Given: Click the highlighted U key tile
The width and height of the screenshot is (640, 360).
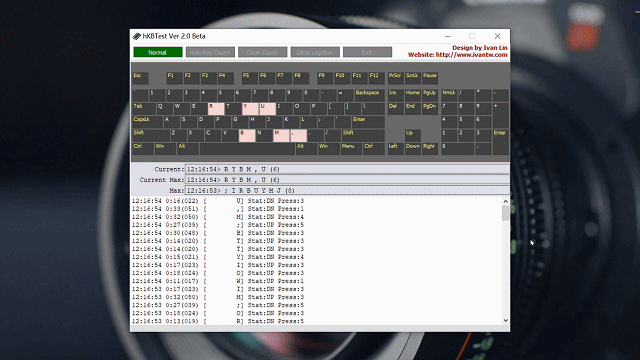Looking at the screenshot, I should click(267, 109).
